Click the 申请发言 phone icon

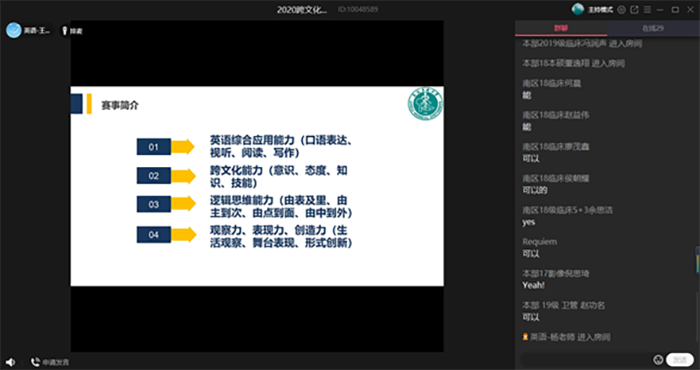coord(35,362)
